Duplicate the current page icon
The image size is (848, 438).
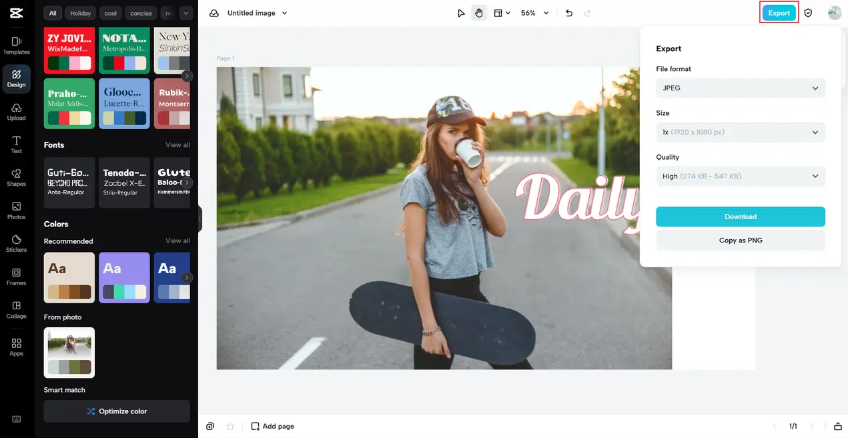(x=210, y=426)
